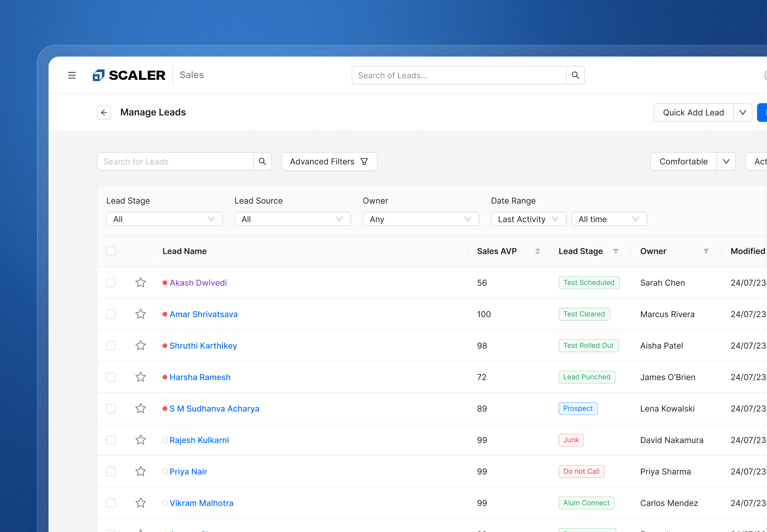Image resolution: width=767 pixels, height=532 pixels.
Task: Open the Lead Source filter dropdown
Action: (x=292, y=219)
